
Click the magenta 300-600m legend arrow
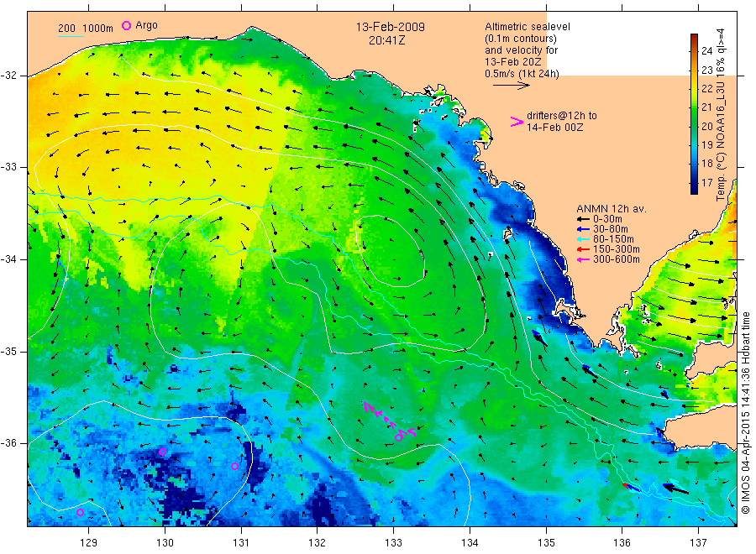click(x=584, y=259)
